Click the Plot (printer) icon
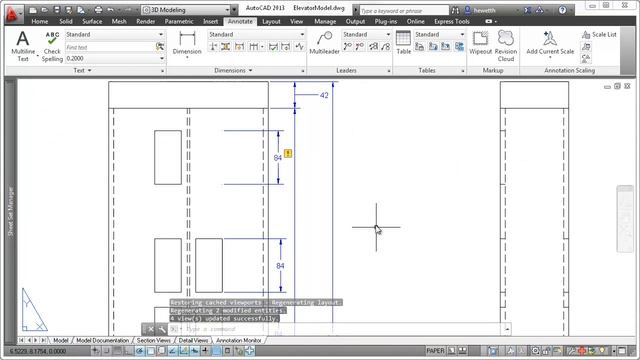 click(x=98, y=10)
